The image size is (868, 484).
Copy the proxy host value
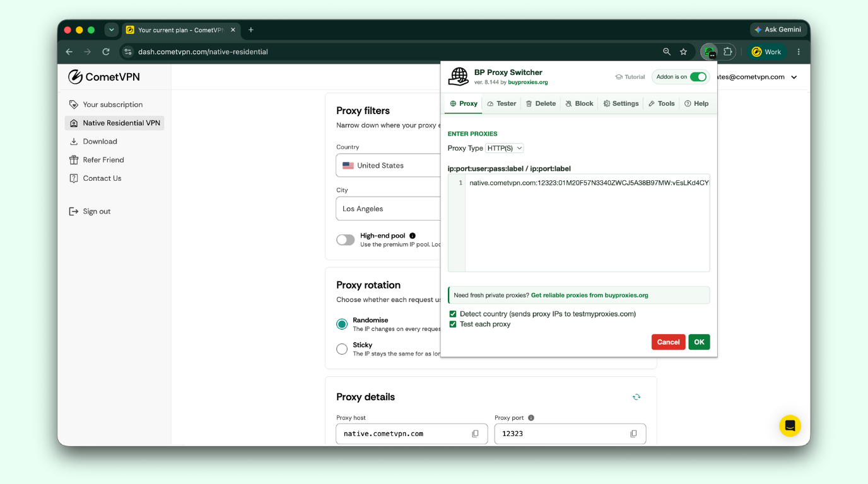476,434
